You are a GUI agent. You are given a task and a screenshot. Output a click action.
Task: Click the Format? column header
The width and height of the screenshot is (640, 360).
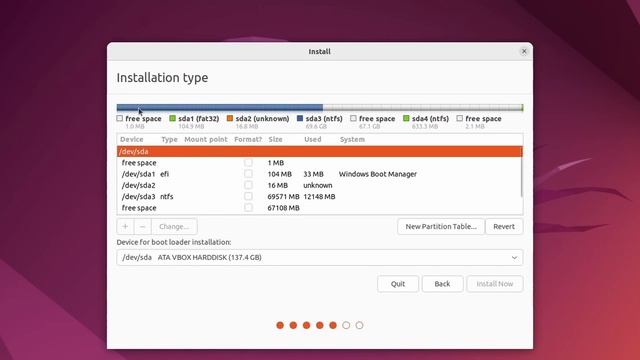[248, 140]
